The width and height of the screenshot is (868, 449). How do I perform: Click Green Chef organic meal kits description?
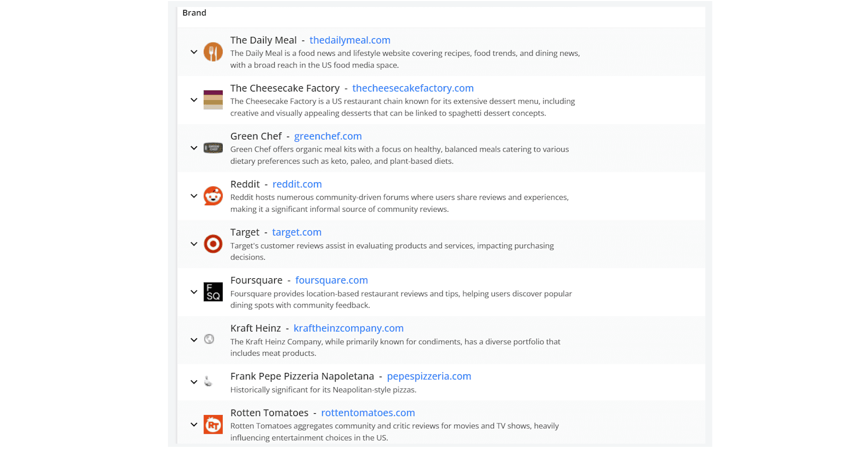coord(400,155)
